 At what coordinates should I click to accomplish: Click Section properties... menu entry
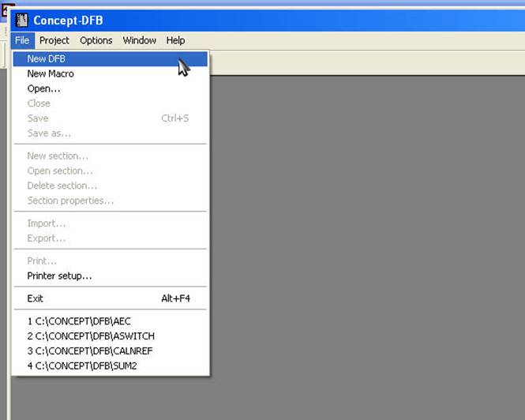click(x=111, y=201)
